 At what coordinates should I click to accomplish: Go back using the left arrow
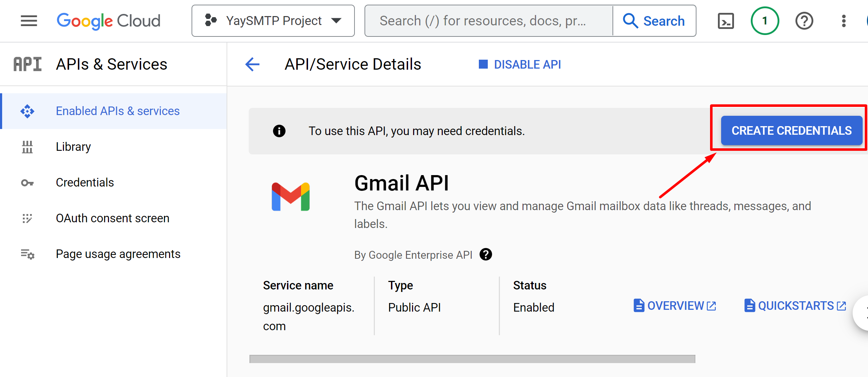(x=252, y=65)
